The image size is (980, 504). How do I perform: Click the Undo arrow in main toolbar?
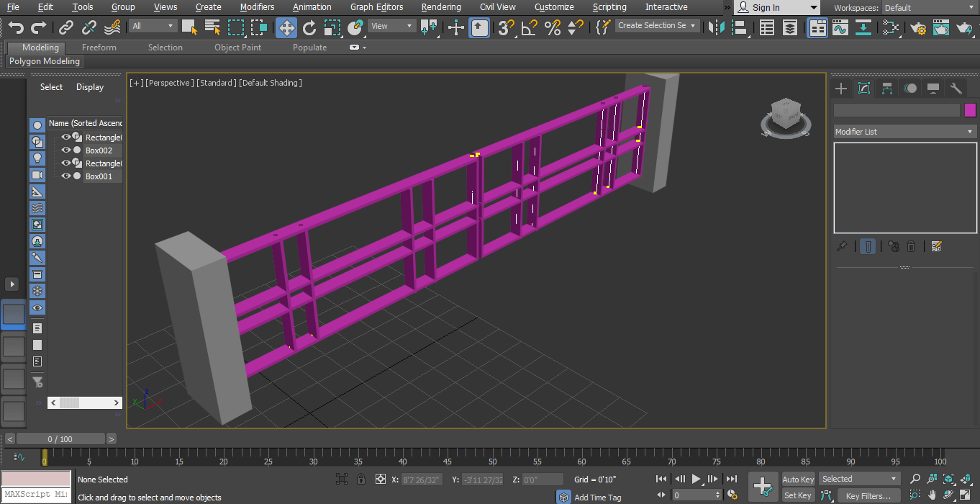[x=16, y=27]
